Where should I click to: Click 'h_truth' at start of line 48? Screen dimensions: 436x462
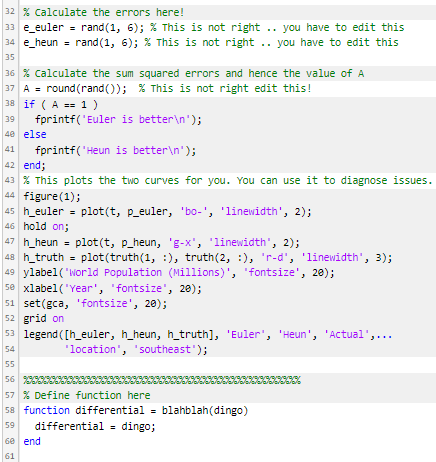(x=43, y=257)
